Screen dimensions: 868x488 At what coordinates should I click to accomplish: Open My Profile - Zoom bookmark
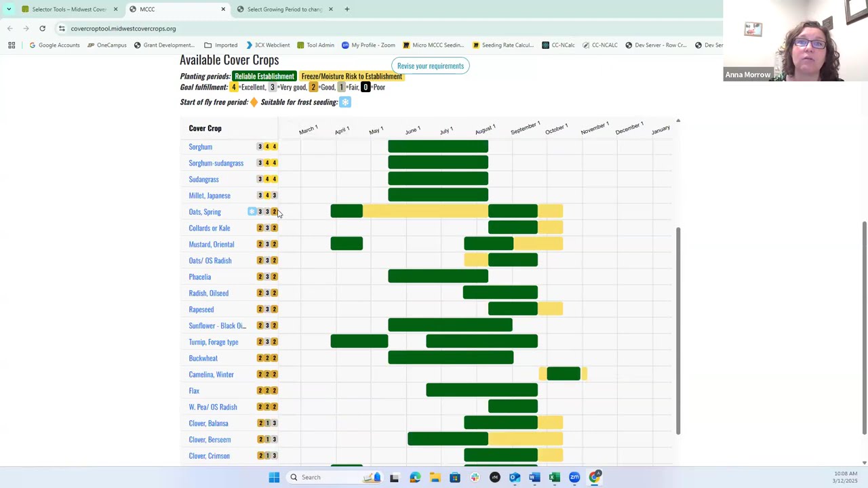click(368, 45)
